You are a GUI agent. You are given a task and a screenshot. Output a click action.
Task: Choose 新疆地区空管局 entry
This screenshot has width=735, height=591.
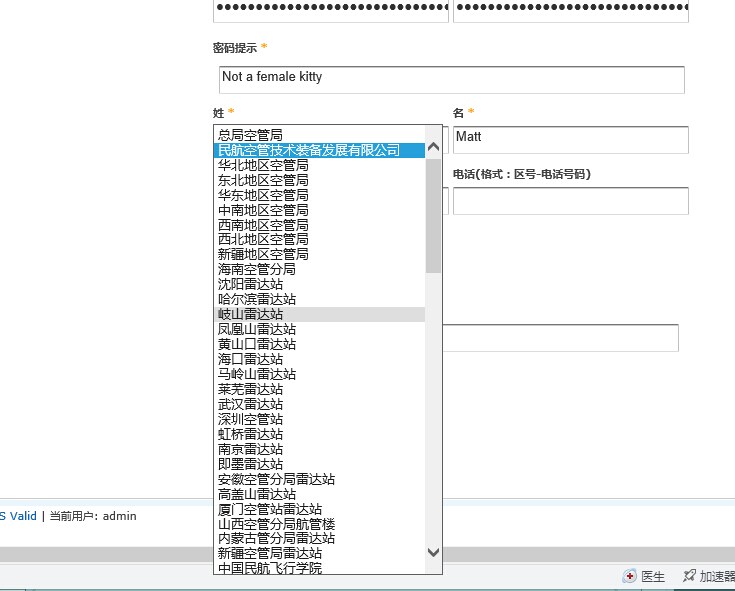point(319,254)
